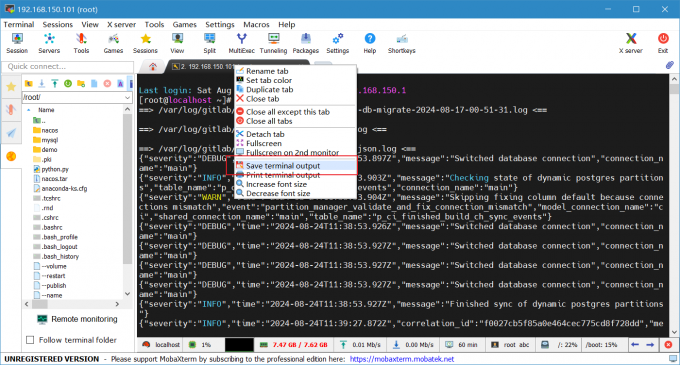Click the red Exit power icon
Image resolution: width=680 pixels, height=365 pixels.
point(663,43)
